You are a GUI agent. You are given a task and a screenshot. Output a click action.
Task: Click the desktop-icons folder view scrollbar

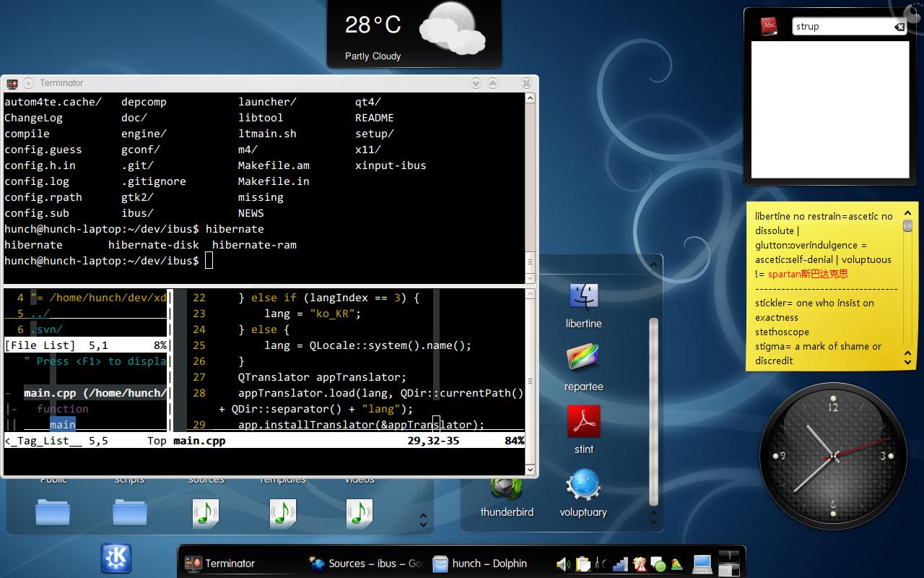coord(654,412)
